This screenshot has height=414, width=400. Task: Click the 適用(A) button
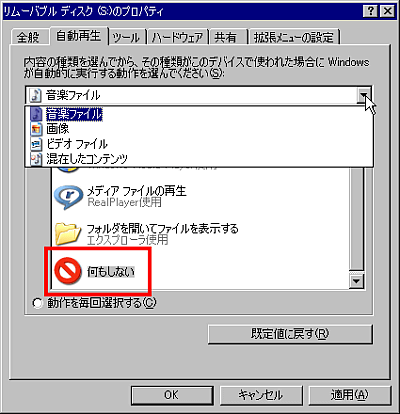[x=350, y=395]
